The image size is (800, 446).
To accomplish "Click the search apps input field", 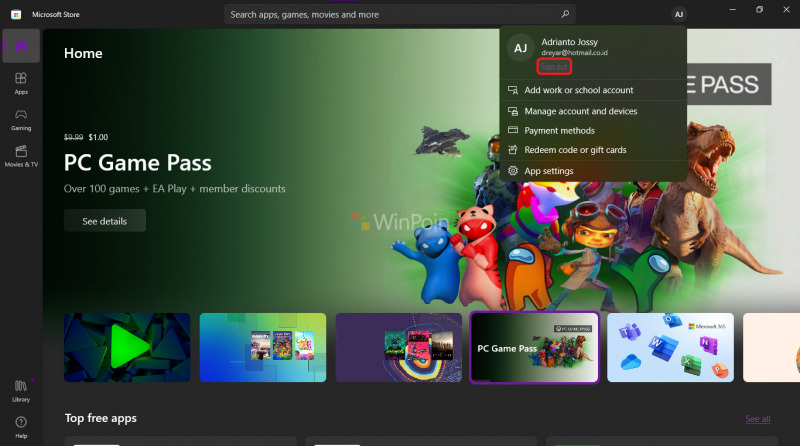I will pyautogui.click(x=399, y=14).
